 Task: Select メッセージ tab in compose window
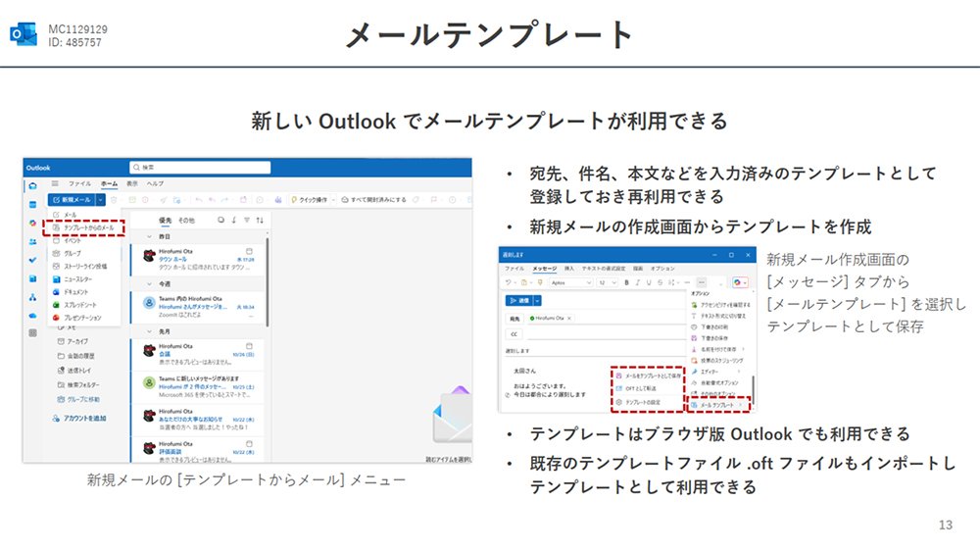pyautogui.click(x=544, y=269)
